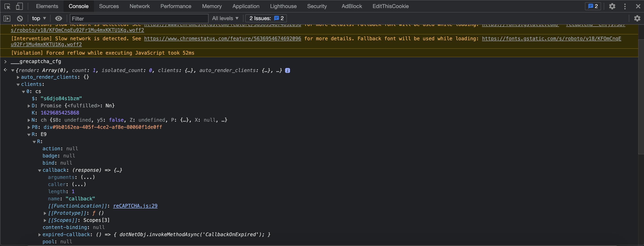This screenshot has height=246, width=644.
Task: Open the EditThisCookie panel
Action: coord(390,6)
